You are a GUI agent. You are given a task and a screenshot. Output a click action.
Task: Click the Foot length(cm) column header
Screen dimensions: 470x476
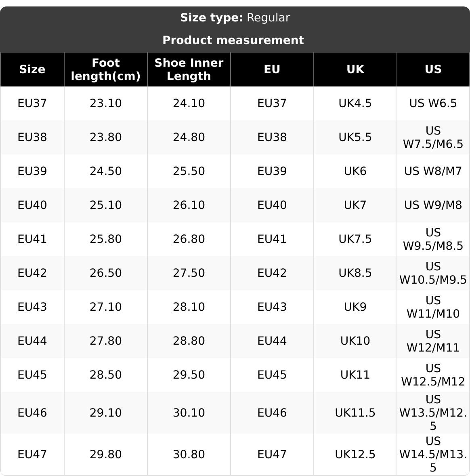point(106,70)
